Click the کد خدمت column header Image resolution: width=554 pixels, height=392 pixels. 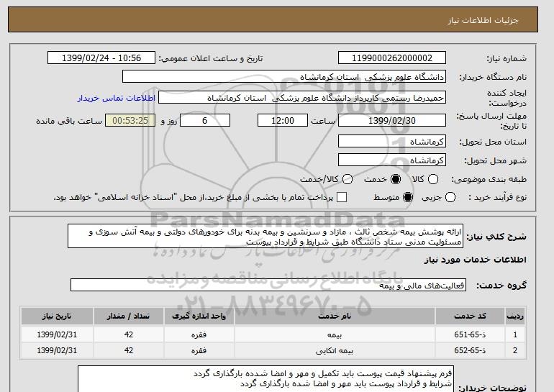(470, 316)
